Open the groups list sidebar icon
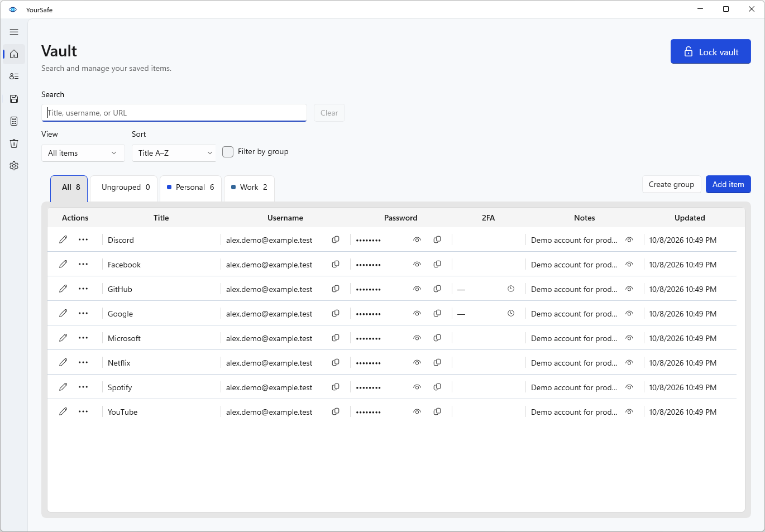This screenshot has height=532, width=765. (x=14, y=76)
